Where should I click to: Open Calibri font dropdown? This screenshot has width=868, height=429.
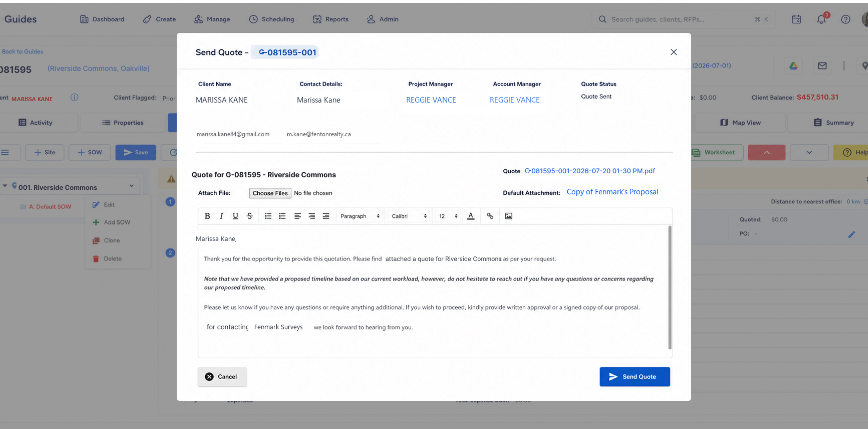click(409, 216)
